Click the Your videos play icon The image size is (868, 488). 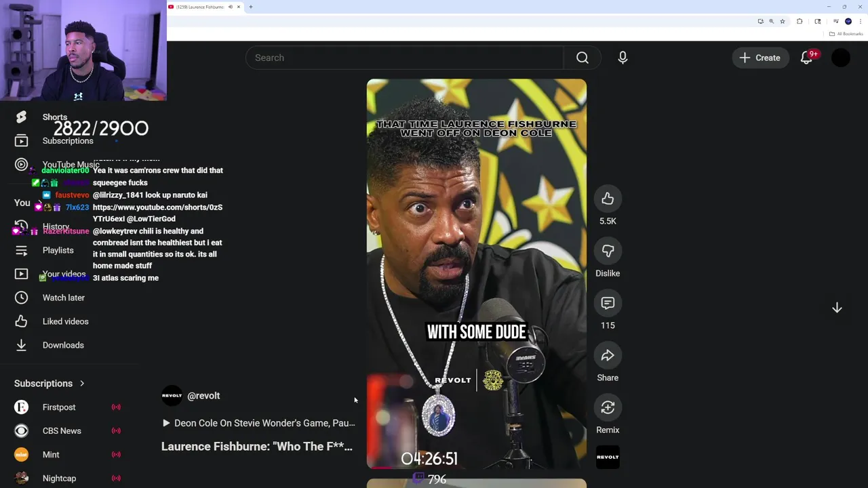21,274
